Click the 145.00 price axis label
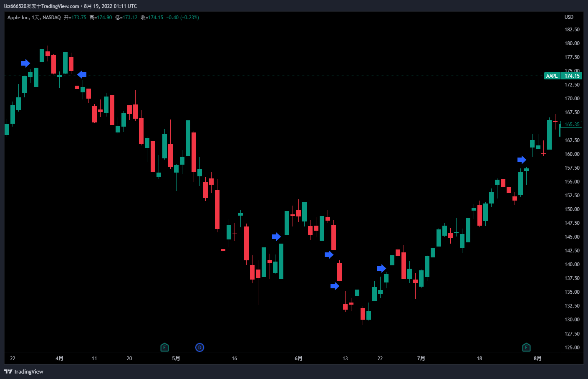Screen dimensions: 588x379 [x=572, y=237]
